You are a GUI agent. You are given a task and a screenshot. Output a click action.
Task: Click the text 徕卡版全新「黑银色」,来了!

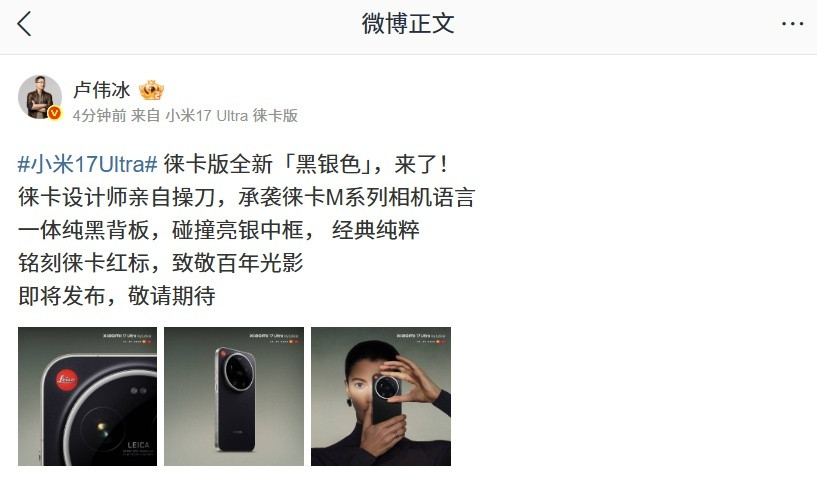(305, 164)
